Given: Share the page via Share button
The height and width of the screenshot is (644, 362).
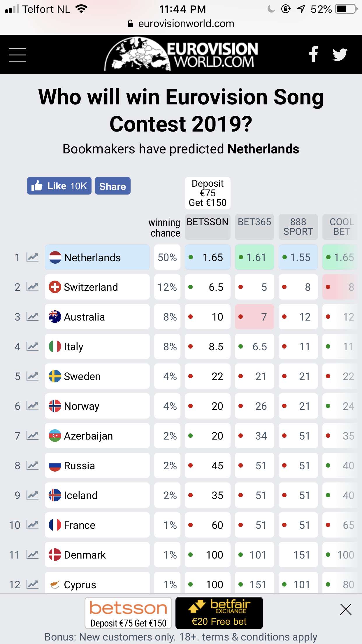Looking at the screenshot, I should click(x=113, y=186).
